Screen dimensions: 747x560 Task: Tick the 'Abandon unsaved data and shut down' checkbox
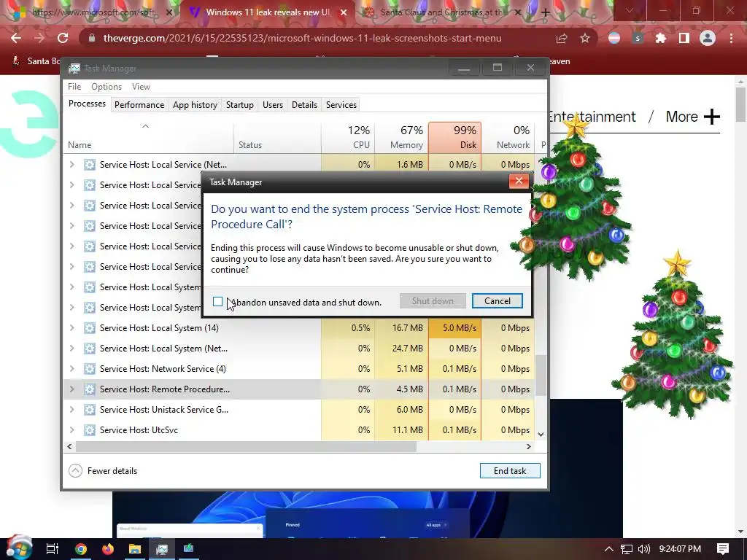pos(217,301)
